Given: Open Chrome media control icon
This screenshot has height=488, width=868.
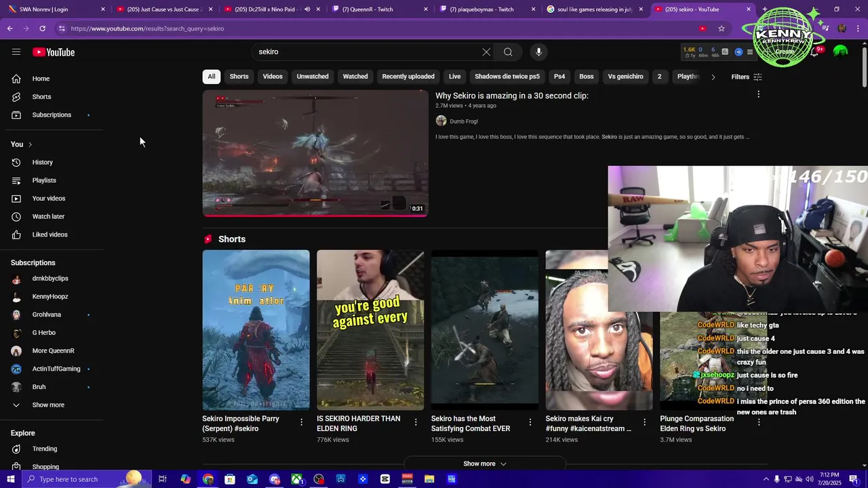Looking at the screenshot, I should click(825, 28).
